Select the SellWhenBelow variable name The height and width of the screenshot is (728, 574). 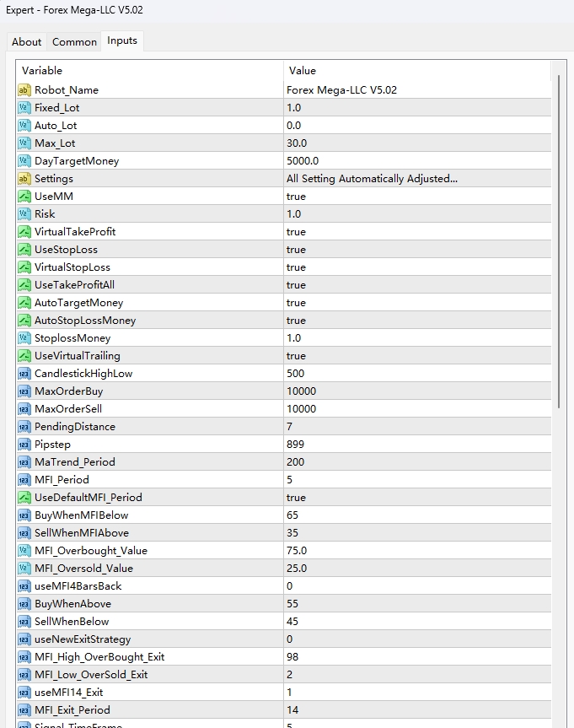(x=72, y=621)
